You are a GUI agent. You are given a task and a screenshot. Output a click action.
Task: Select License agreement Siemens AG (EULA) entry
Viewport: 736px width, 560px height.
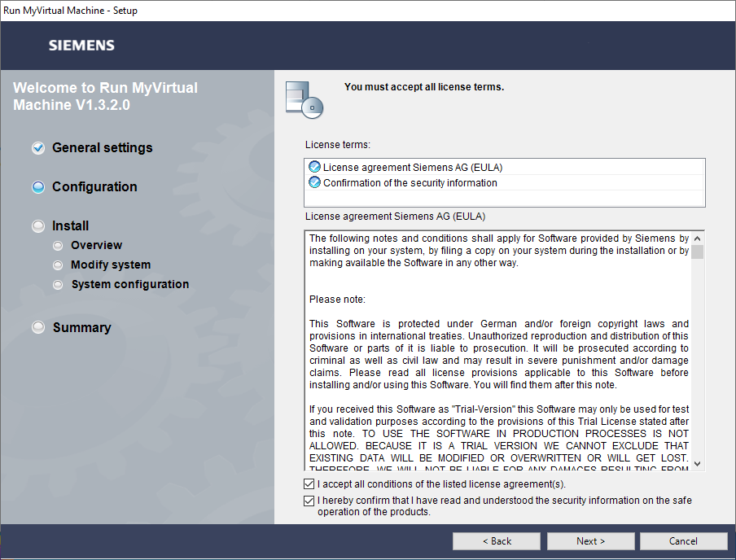[412, 167]
